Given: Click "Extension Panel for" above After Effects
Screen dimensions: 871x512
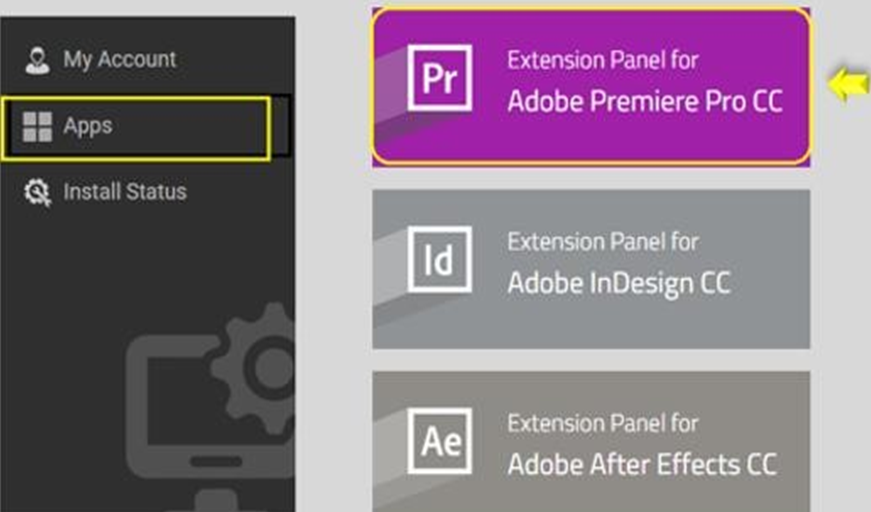Looking at the screenshot, I should 603,423.
